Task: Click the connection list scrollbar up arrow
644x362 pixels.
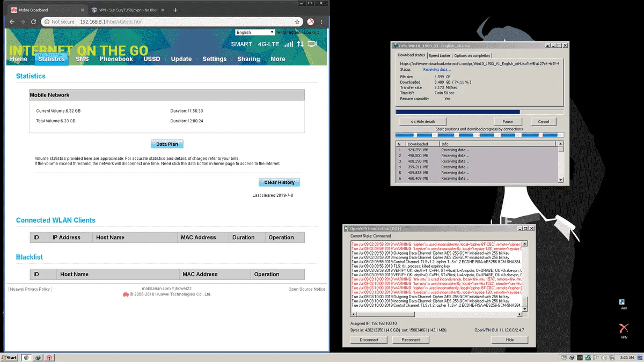Action: [x=561, y=144]
